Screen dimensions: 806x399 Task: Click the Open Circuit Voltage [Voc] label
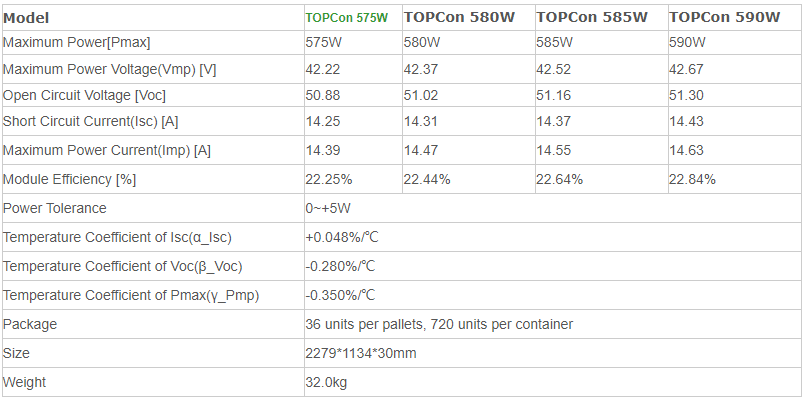(x=84, y=96)
